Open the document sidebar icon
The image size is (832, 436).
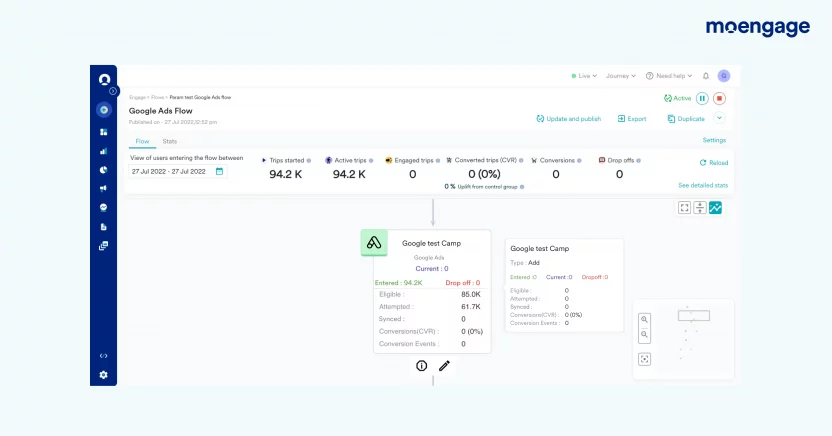pos(103,226)
